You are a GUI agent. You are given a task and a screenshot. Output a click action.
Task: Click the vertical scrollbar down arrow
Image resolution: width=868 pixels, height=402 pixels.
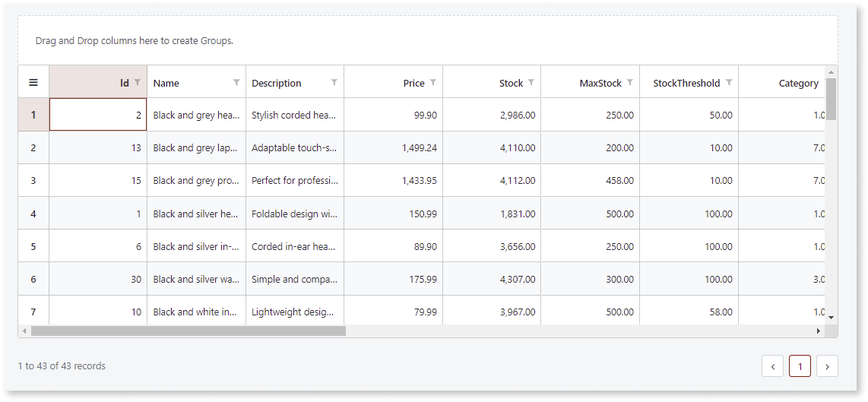831,317
